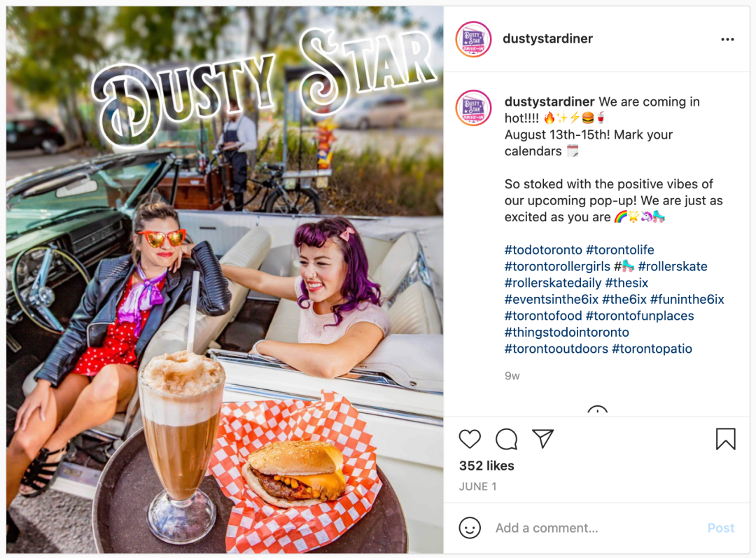Image resolution: width=756 pixels, height=558 pixels.
Task: View the 352 likes list
Action: pyautogui.click(x=486, y=466)
